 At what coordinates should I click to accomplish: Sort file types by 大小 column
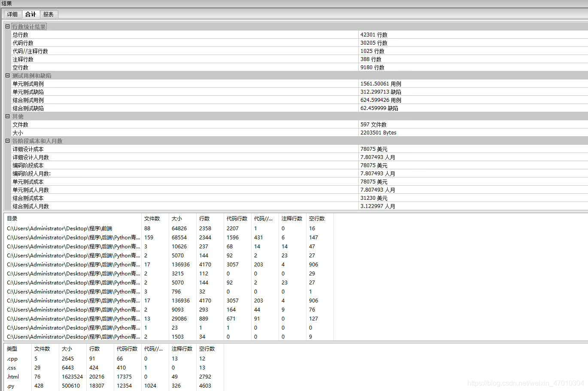73,348
